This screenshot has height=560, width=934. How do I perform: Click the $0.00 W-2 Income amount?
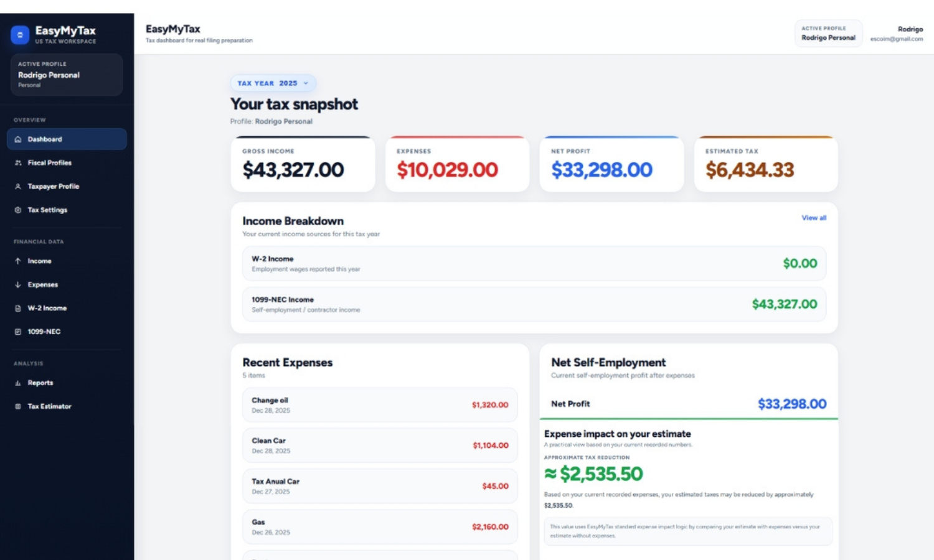pos(800,264)
